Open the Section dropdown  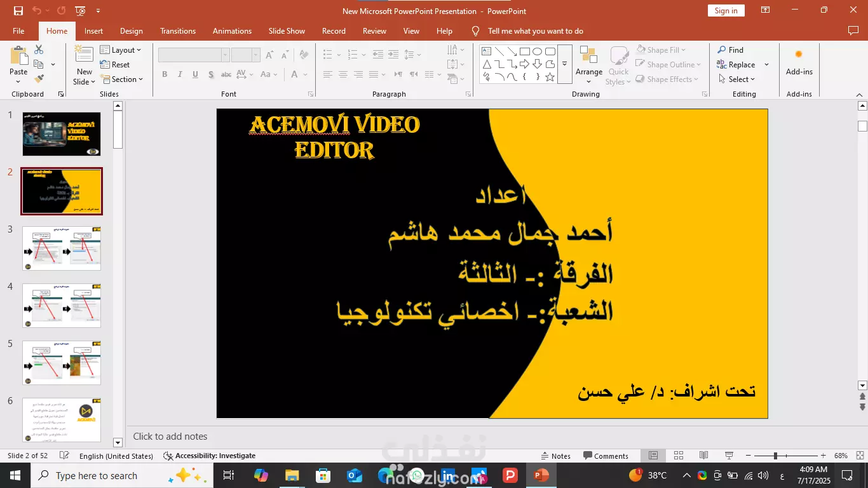[x=122, y=79]
